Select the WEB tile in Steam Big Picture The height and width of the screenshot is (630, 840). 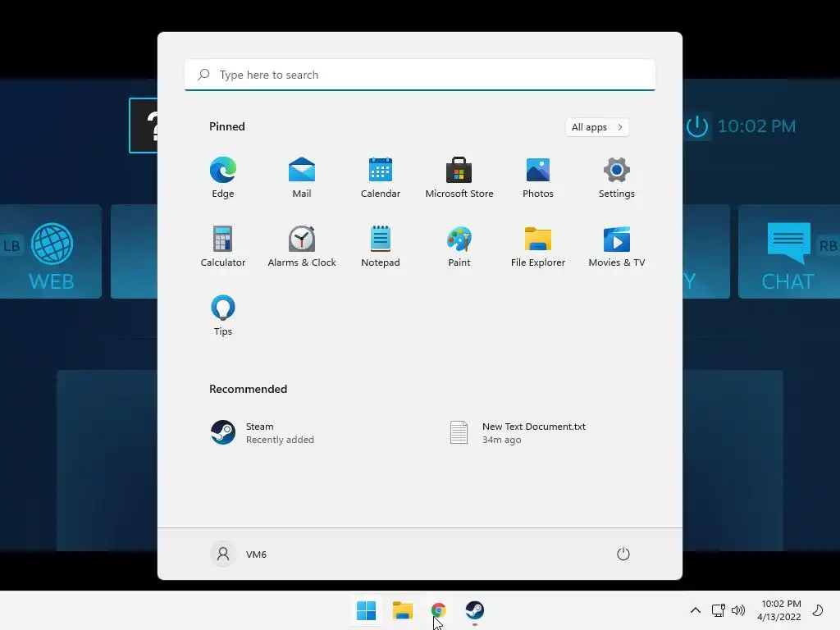(51, 252)
